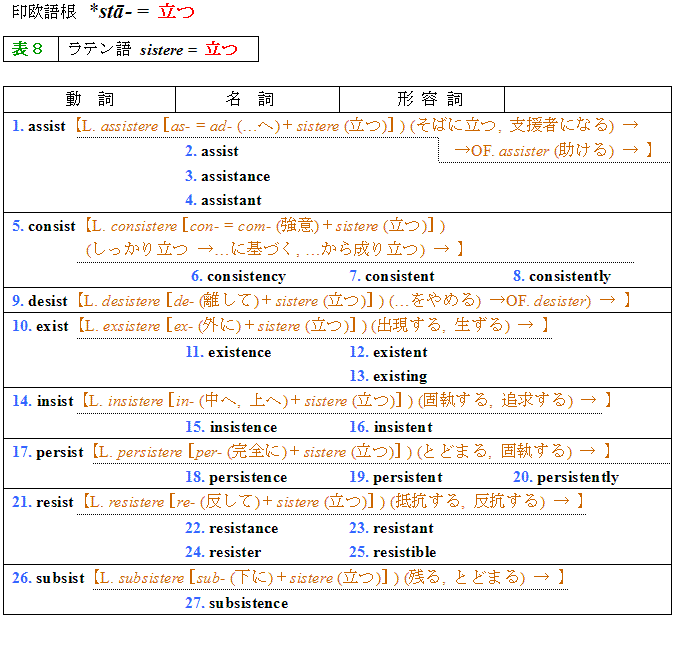Select the adjective 'existent' in entry 12

point(399,352)
